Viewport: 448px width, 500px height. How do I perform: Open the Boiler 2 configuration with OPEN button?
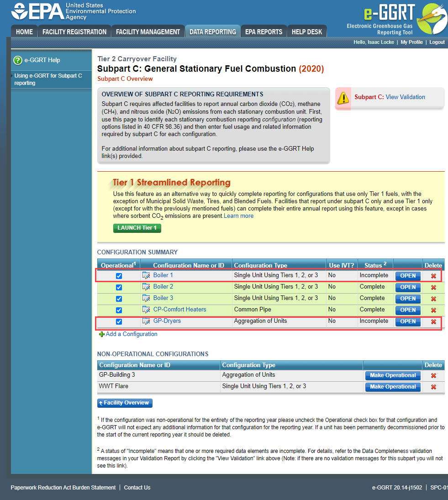pos(408,287)
